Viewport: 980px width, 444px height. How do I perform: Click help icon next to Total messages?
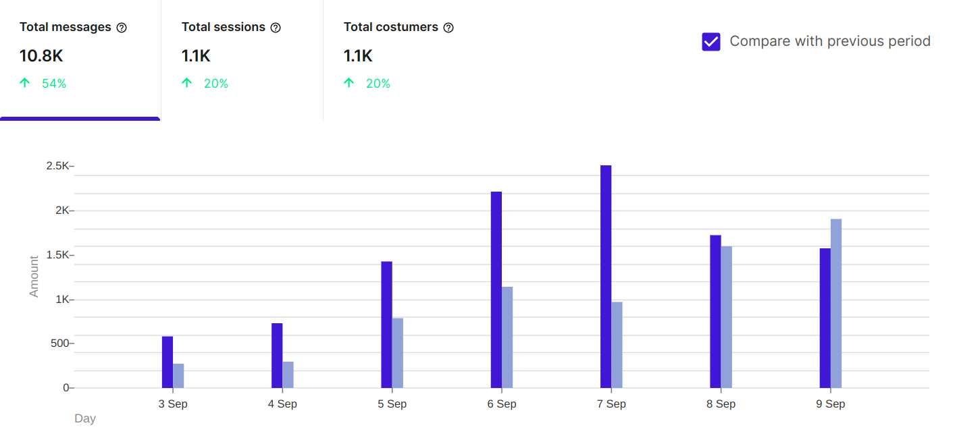122,28
